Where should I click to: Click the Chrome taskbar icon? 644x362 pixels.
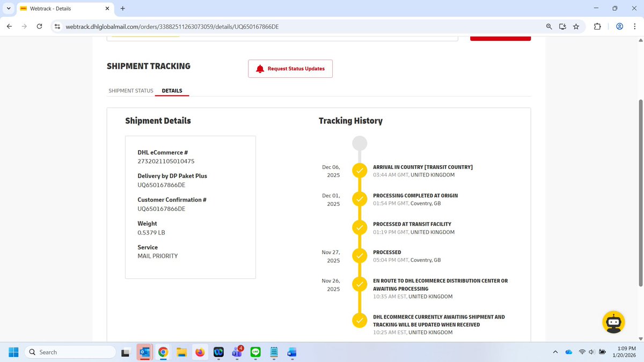pos(163,352)
